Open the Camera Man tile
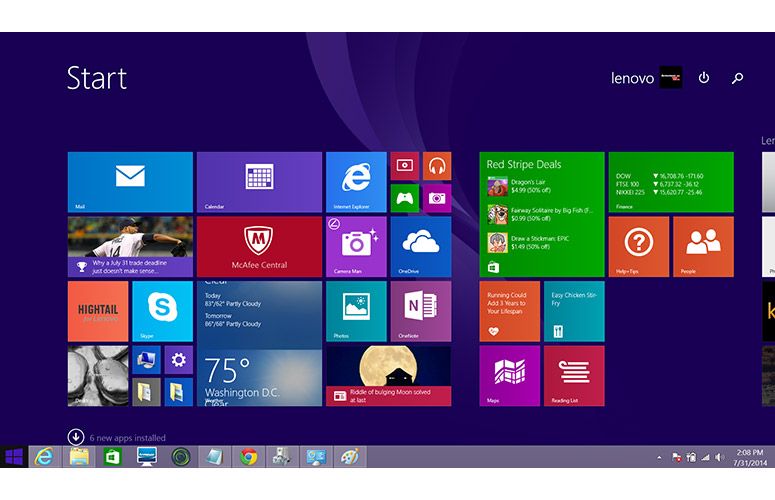The height and width of the screenshot is (500, 775). 356,247
